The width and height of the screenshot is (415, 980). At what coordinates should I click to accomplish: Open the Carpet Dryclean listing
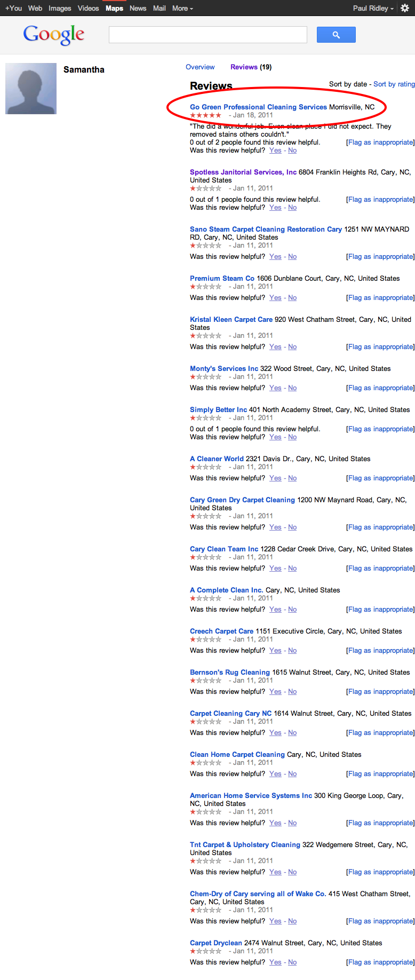click(x=216, y=943)
